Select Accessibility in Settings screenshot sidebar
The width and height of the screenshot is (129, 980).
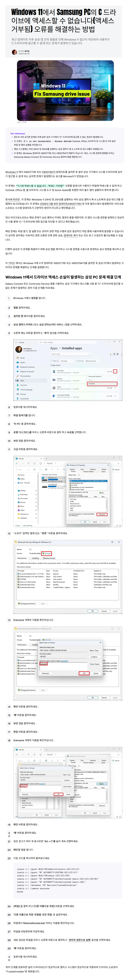[24, 399]
